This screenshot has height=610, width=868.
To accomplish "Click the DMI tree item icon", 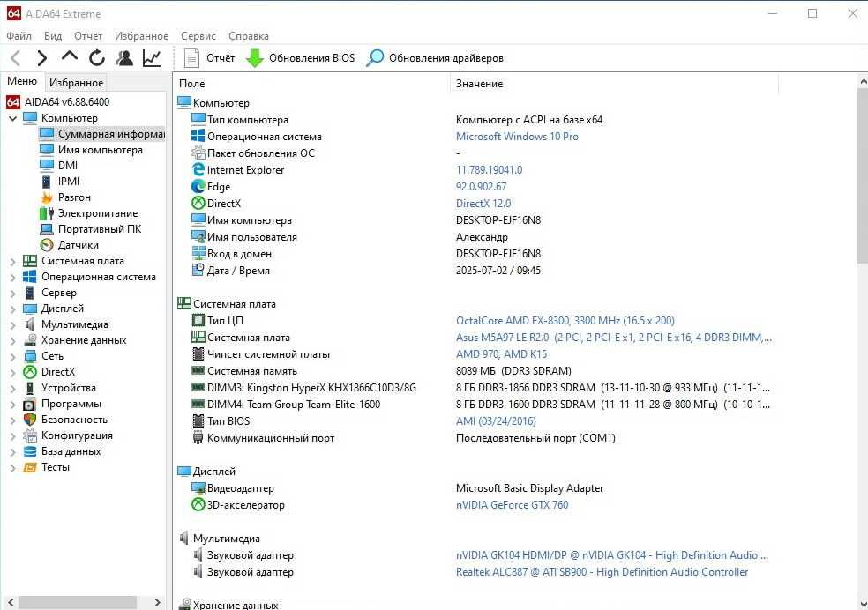I will (x=47, y=166).
